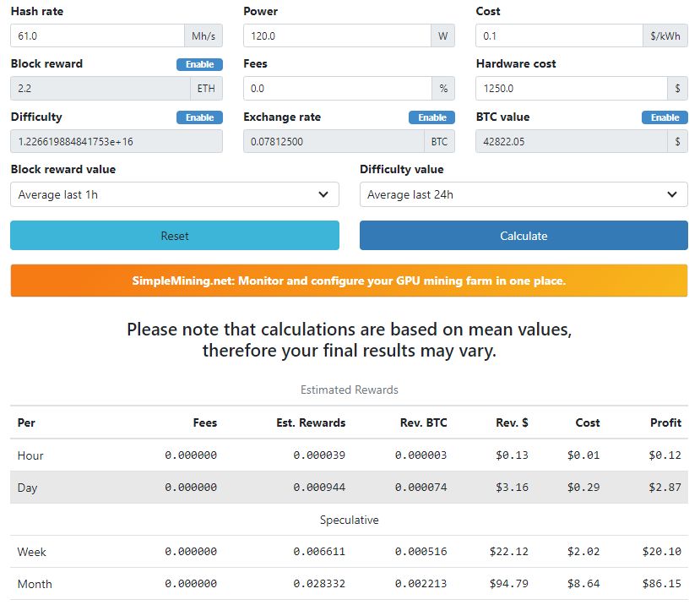Click the Fees percentage input

[x=337, y=89]
